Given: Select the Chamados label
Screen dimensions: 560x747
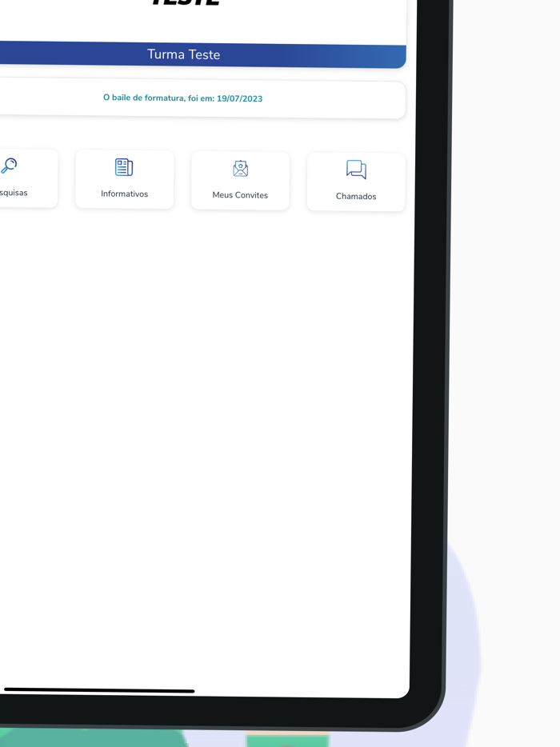Looking at the screenshot, I should click(x=356, y=196).
